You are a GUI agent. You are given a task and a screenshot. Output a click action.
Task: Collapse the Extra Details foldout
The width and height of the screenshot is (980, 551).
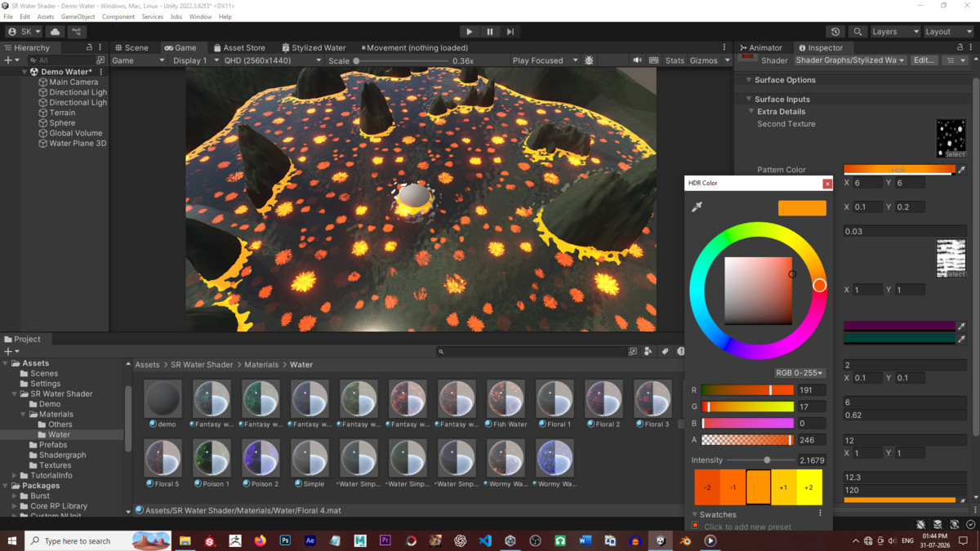click(751, 111)
